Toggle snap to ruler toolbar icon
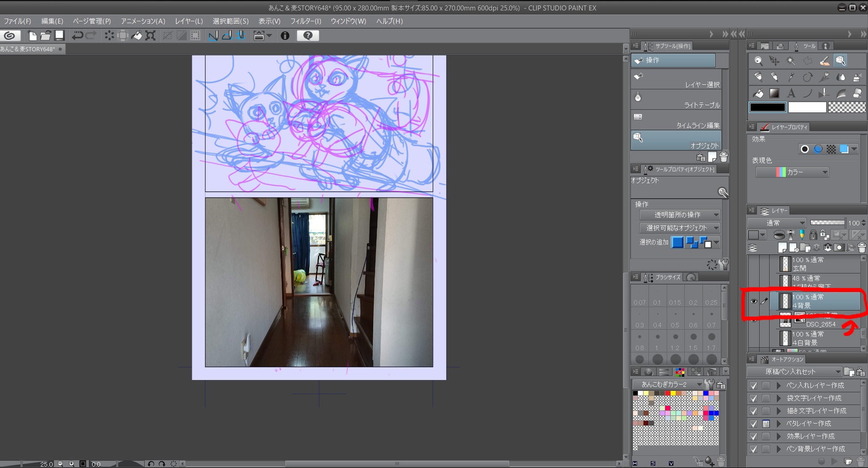This screenshot has height=468, width=868. [x=213, y=36]
